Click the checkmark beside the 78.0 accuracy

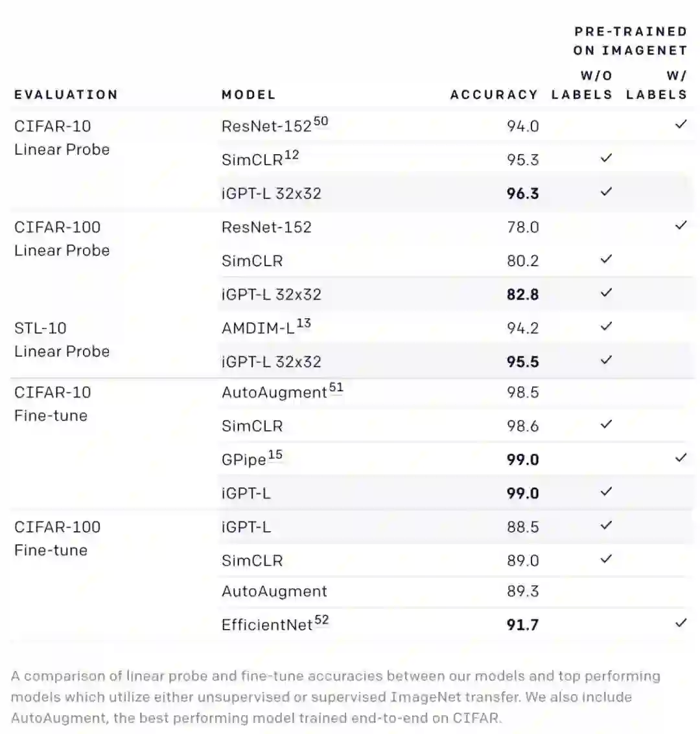(681, 225)
